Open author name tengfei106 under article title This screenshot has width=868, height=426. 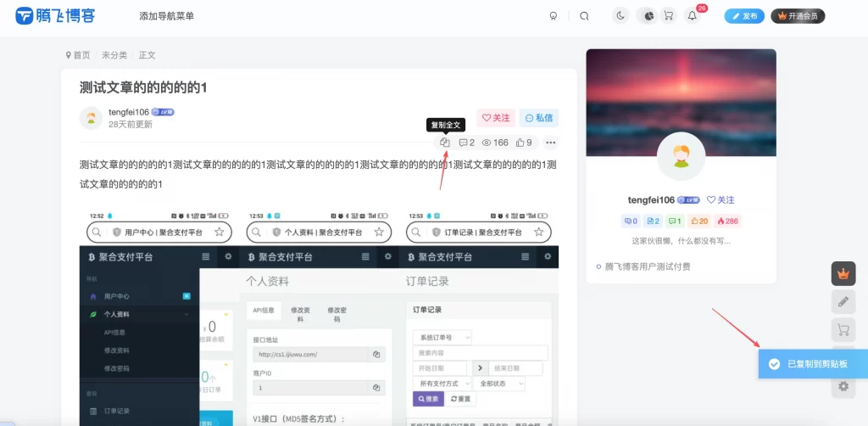[x=129, y=113]
